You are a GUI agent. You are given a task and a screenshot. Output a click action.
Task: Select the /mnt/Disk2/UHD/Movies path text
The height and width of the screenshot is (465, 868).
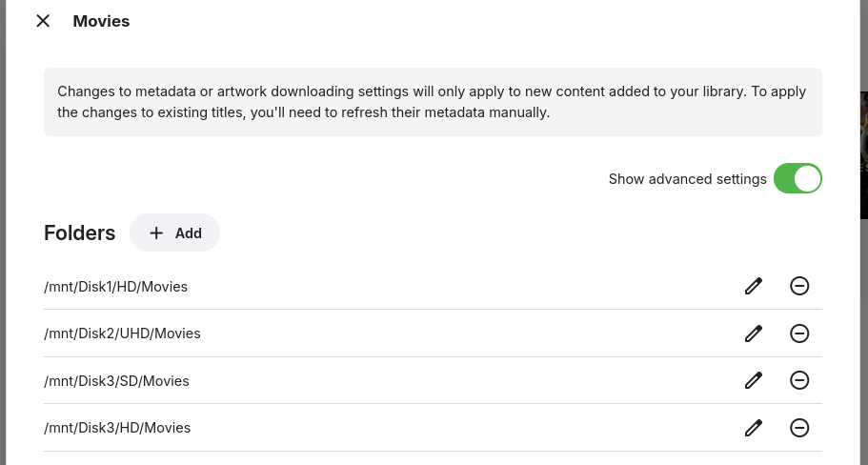click(122, 334)
